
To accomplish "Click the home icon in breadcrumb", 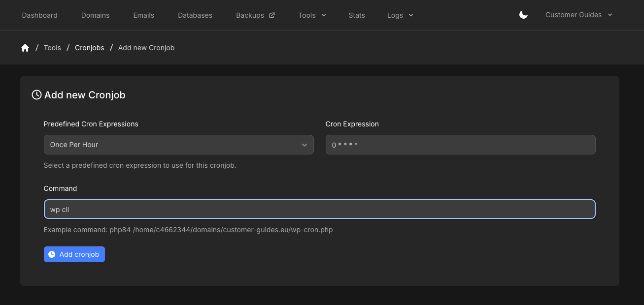I will [x=25, y=48].
